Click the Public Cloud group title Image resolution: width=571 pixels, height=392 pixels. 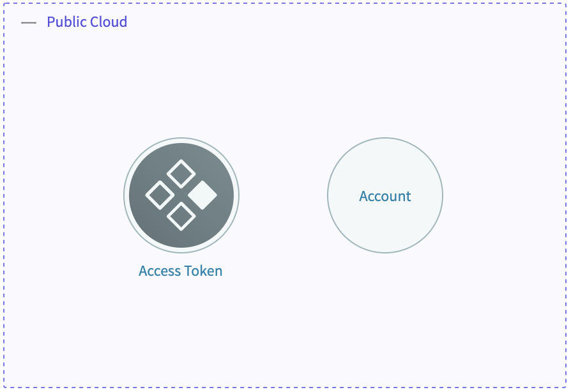click(87, 22)
